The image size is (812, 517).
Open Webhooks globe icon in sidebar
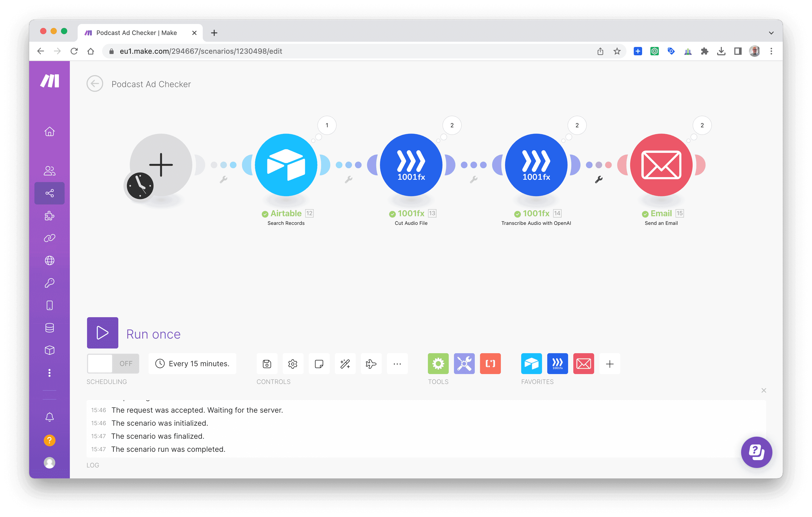50,261
